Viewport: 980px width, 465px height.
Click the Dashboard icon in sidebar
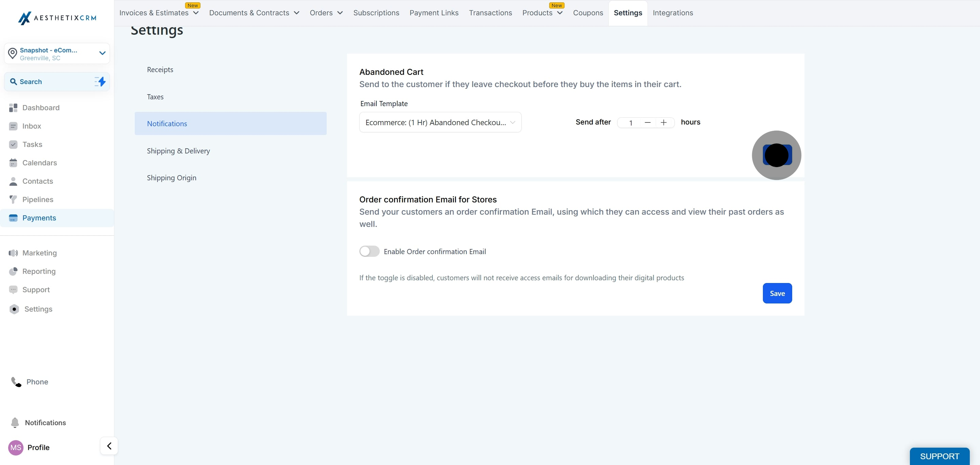(x=13, y=108)
